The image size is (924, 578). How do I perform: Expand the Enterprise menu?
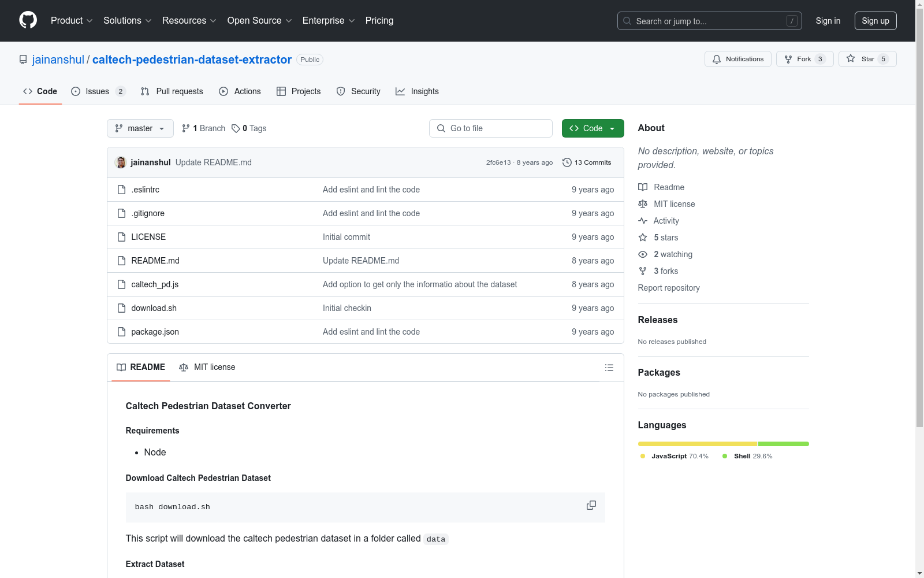(x=329, y=20)
